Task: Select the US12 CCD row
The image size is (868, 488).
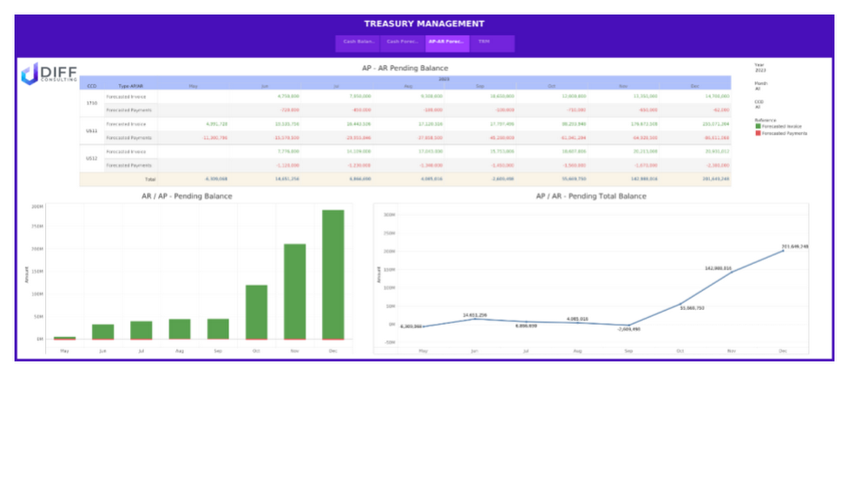Action: point(92,158)
